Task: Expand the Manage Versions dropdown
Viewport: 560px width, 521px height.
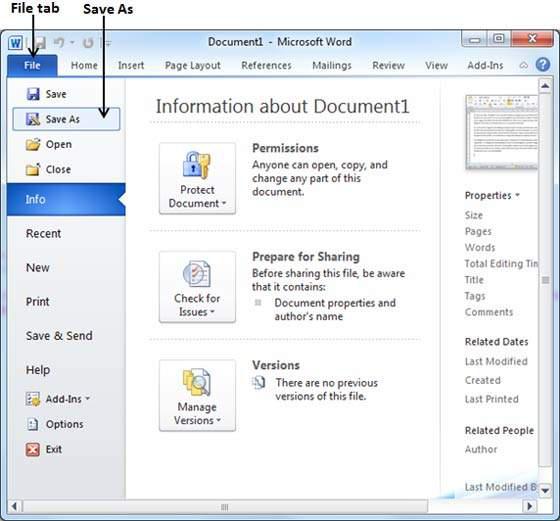Action: tap(197, 395)
